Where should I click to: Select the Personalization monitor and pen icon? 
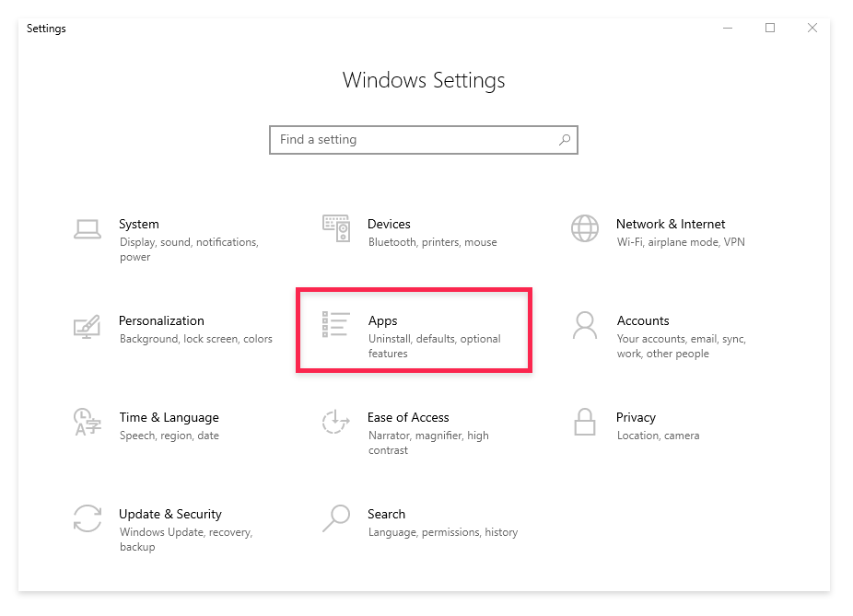tap(87, 326)
